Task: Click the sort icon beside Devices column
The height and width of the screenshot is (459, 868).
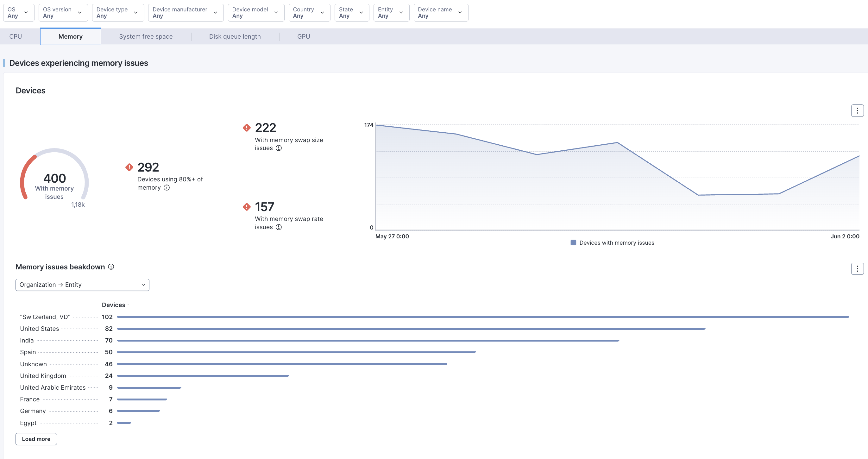Action: tap(129, 304)
